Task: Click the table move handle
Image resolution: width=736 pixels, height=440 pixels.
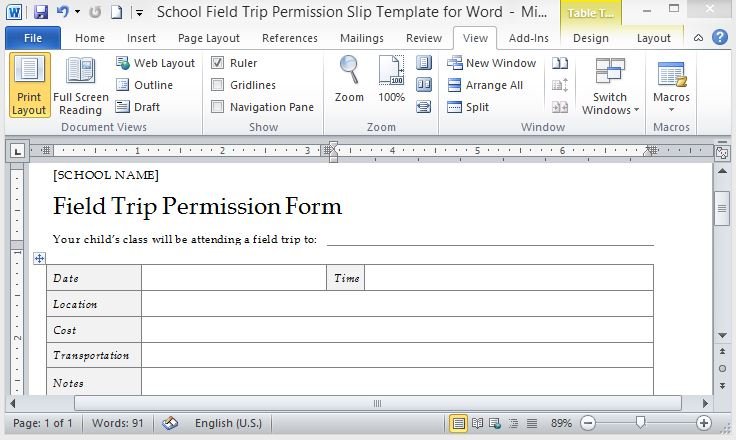Action: (x=40, y=258)
